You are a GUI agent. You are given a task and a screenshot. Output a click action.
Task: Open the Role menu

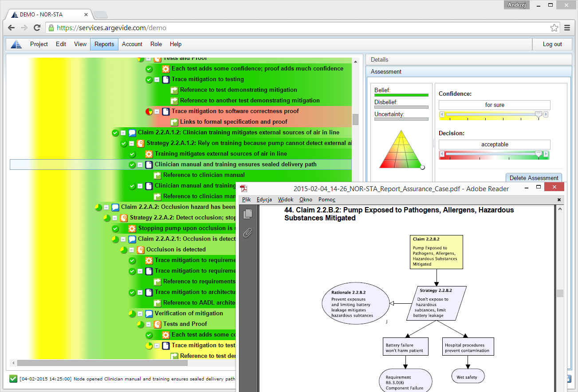pyautogui.click(x=156, y=44)
